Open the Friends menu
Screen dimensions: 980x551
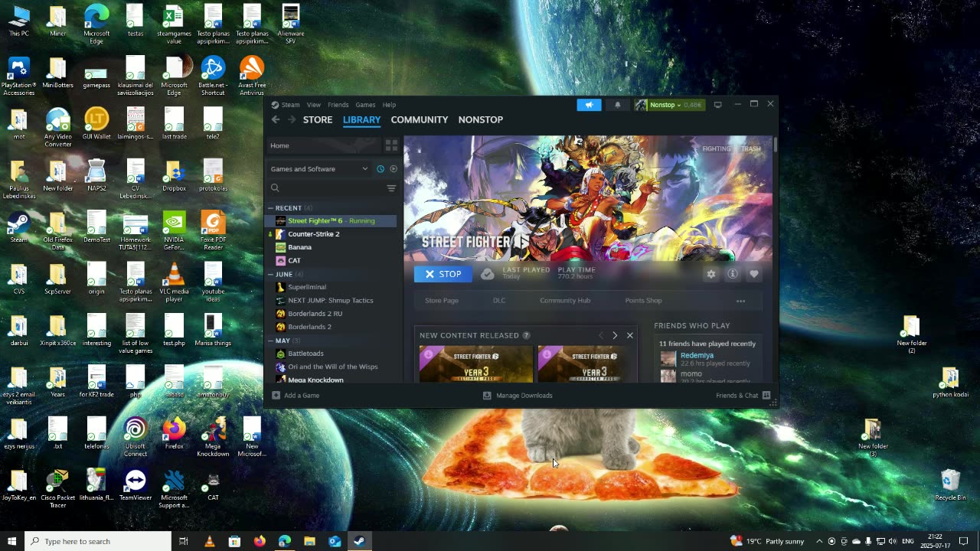338,105
